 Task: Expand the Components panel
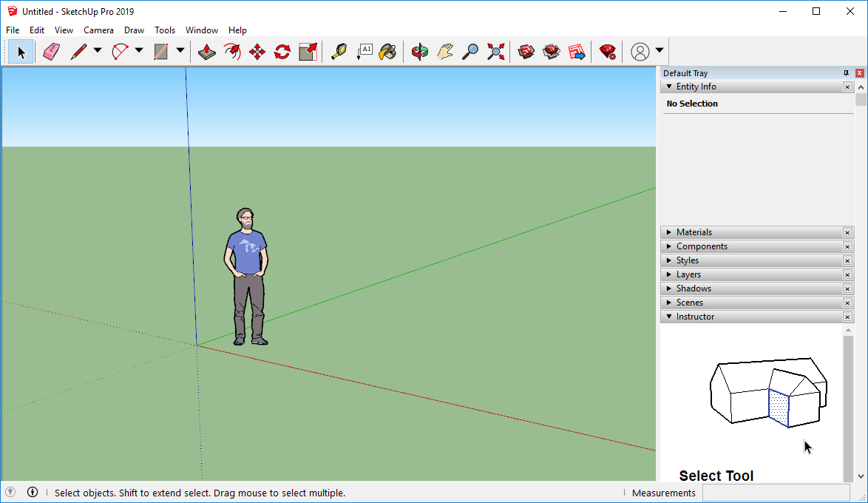click(x=669, y=246)
